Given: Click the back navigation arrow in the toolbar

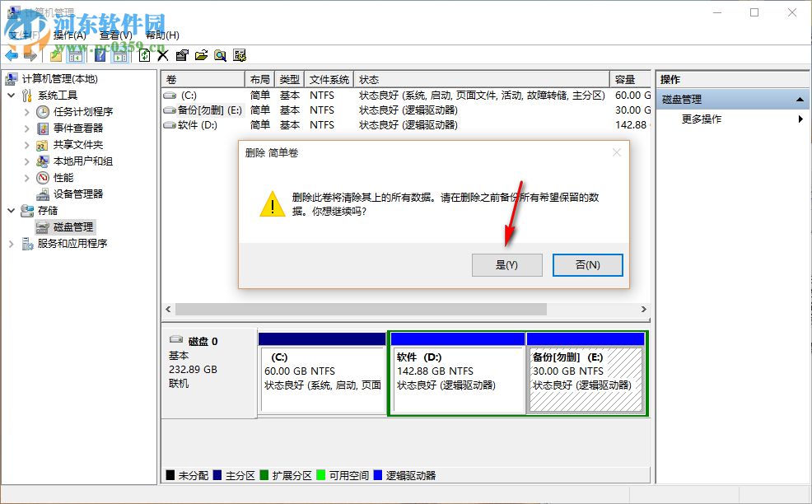Looking at the screenshot, I should click(x=12, y=55).
